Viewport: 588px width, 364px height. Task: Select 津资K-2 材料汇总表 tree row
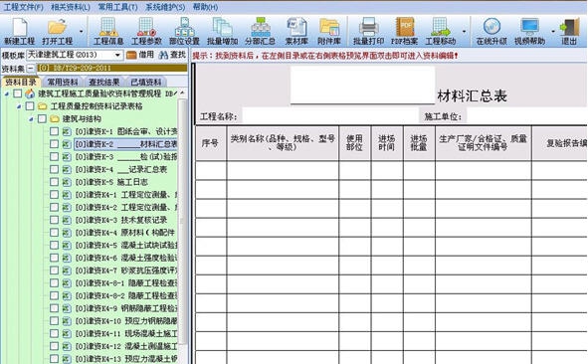click(x=126, y=144)
